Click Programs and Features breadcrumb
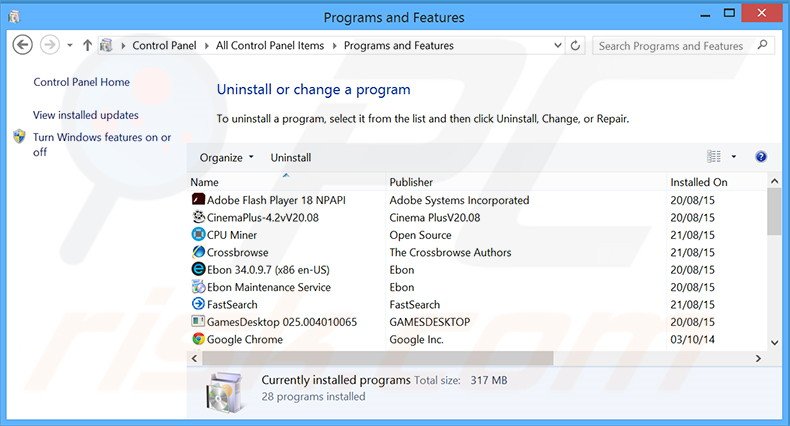The image size is (790, 426). 399,45
